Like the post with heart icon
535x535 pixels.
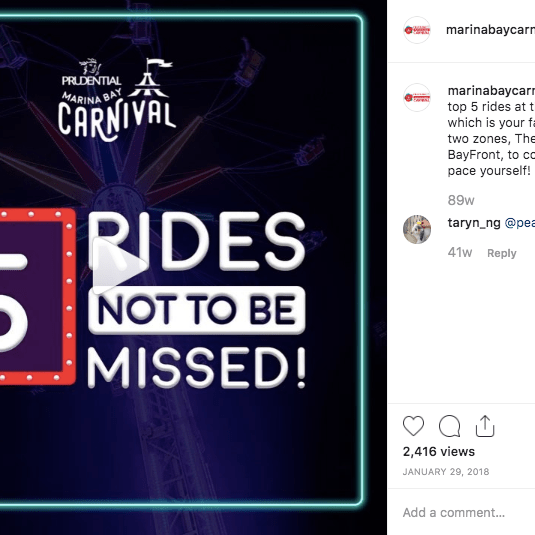click(x=413, y=425)
